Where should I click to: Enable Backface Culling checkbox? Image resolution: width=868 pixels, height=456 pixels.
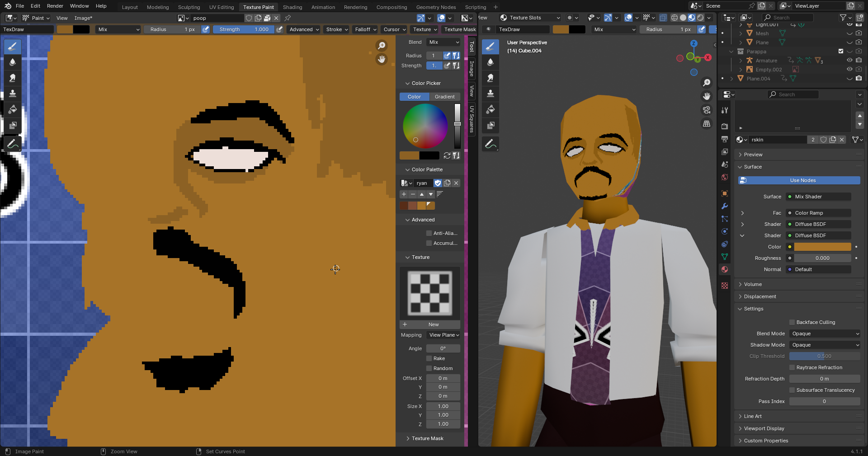(x=792, y=322)
